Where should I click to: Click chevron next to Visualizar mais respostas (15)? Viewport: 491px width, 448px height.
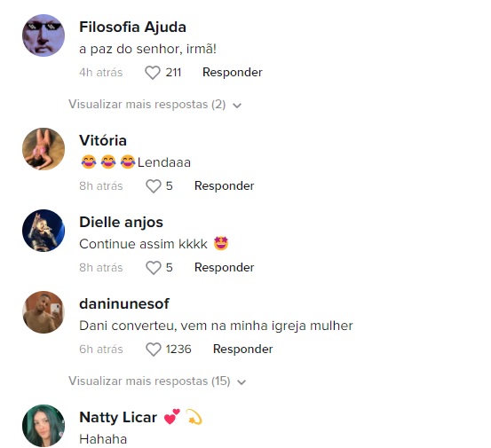coord(242,382)
